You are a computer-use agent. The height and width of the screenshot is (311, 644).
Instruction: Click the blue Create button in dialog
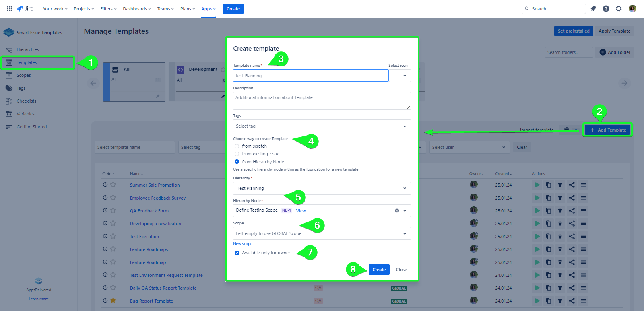click(379, 270)
